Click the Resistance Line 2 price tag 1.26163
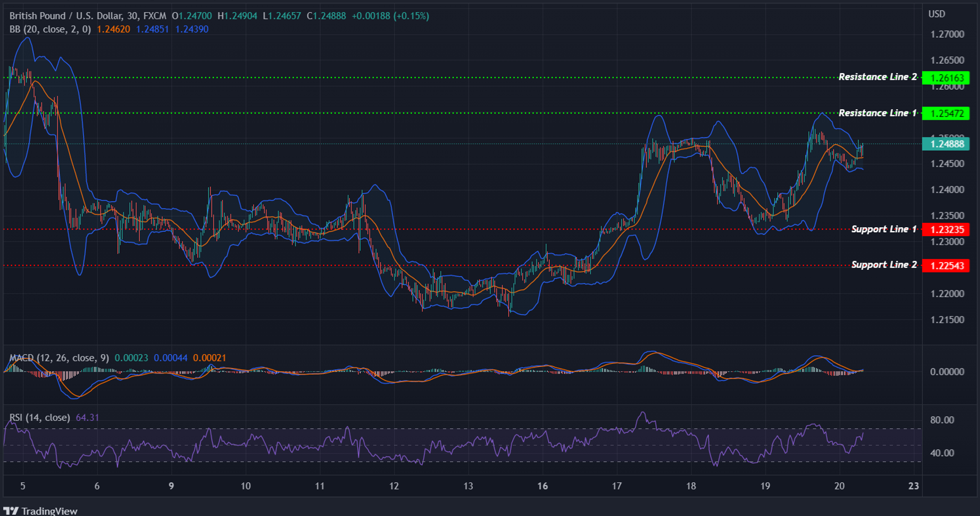The image size is (980, 516). click(946, 78)
